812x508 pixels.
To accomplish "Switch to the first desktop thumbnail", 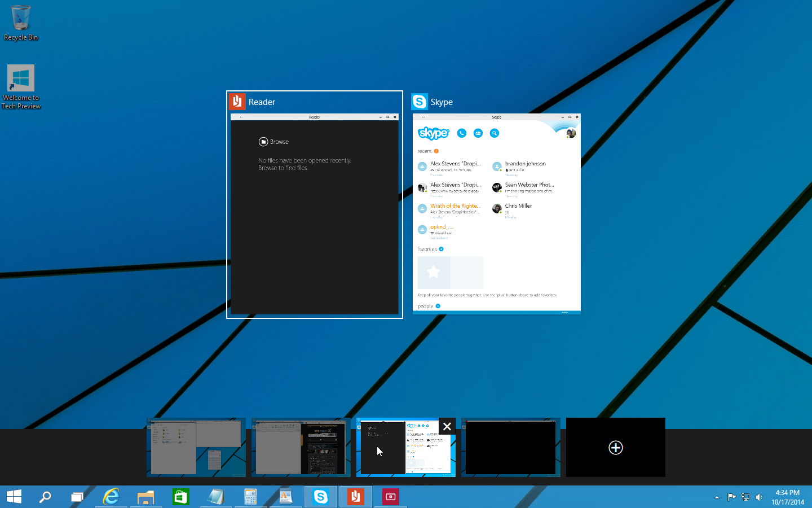I will (196, 448).
